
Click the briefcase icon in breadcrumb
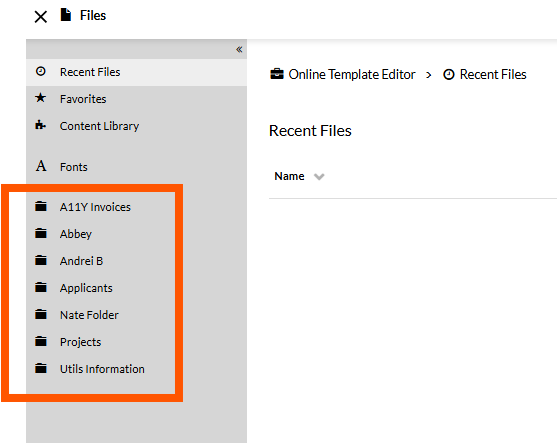pos(277,74)
